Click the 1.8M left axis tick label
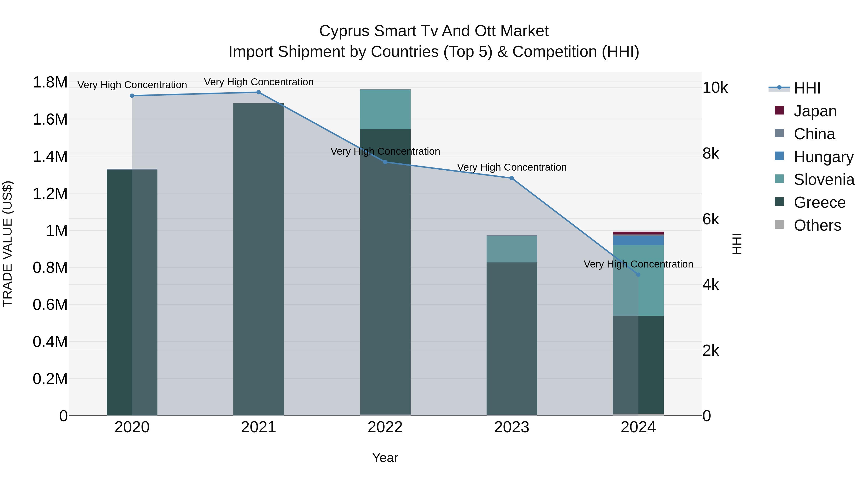The height and width of the screenshot is (488, 868). (x=50, y=82)
